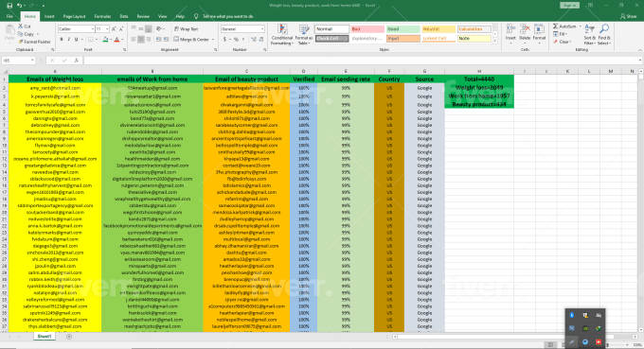Toggle Underline formatting
This screenshot has width=644, height=349.
76,40
